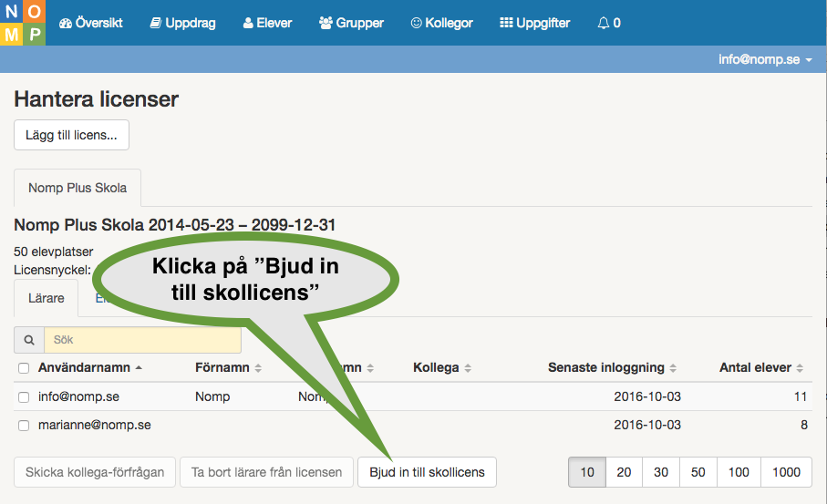Click the '50 elevplatser' text
Viewport: 827px width, 504px height.
click(53, 252)
